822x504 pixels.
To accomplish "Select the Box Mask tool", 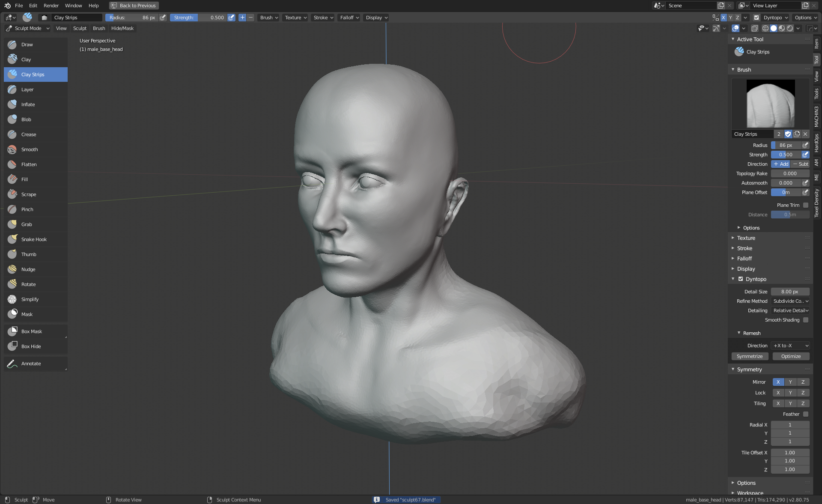I will click(x=32, y=331).
